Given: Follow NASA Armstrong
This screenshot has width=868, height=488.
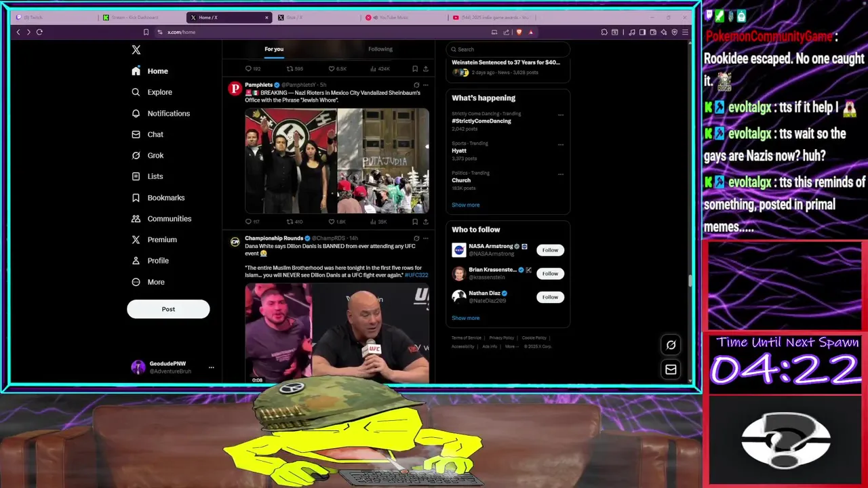Looking at the screenshot, I should click(x=550, y=250).
